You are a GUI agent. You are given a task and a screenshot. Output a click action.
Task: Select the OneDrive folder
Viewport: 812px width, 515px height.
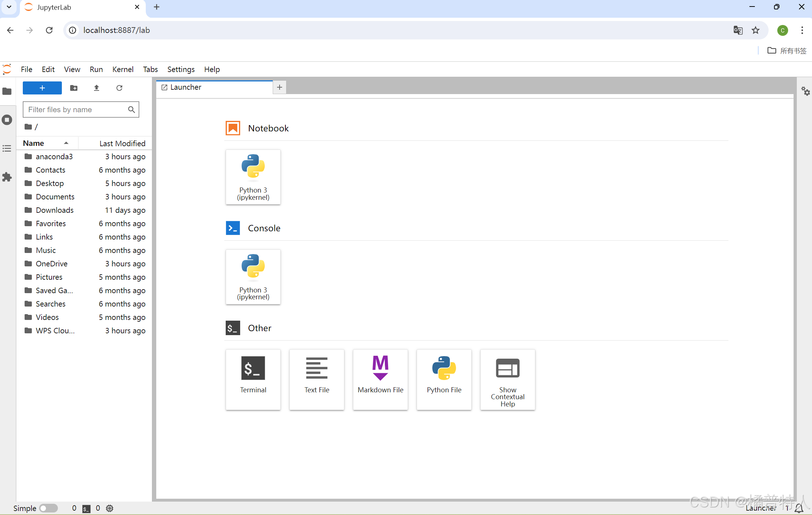click(x=84, y=263)
